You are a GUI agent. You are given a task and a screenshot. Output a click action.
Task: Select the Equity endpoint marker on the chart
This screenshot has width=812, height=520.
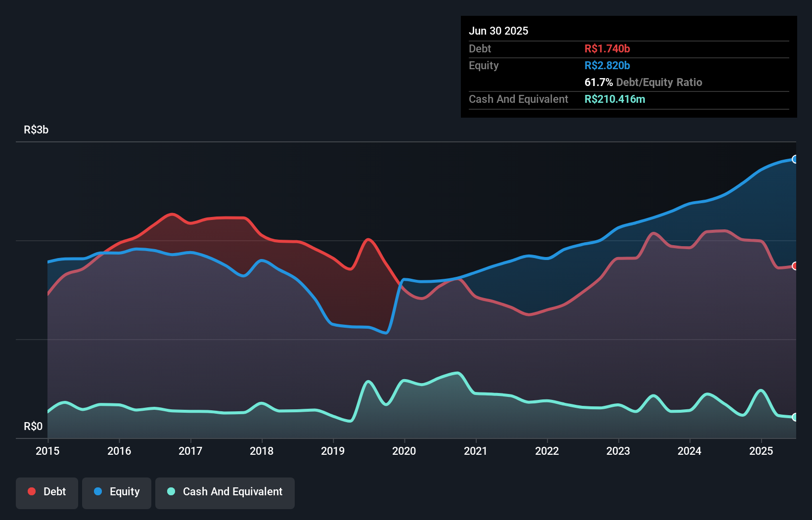795,159
